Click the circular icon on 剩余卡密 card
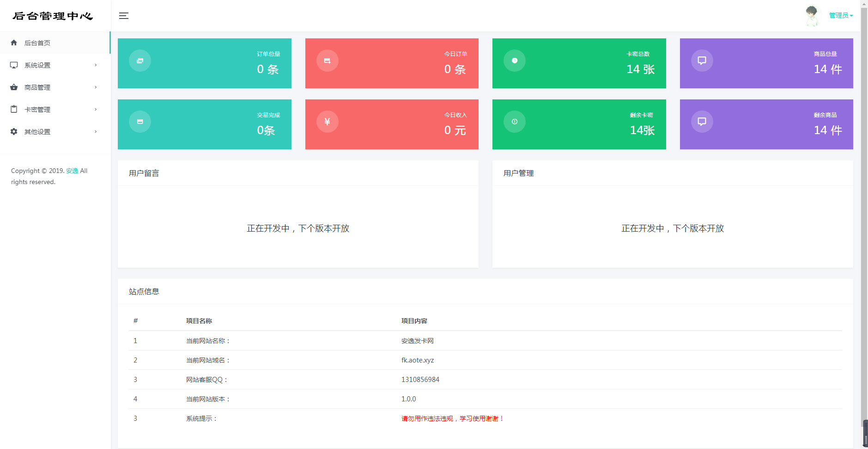 click(x=515, y=122)
